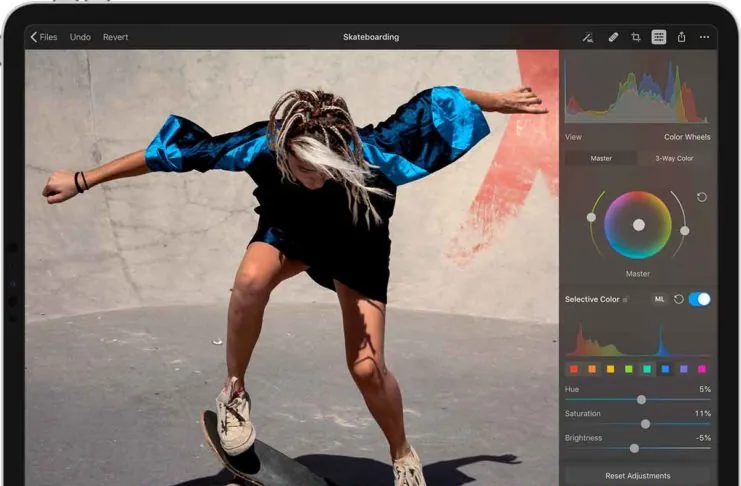
Task: Apply ML to Selective Color
Action: click(659, 299)
